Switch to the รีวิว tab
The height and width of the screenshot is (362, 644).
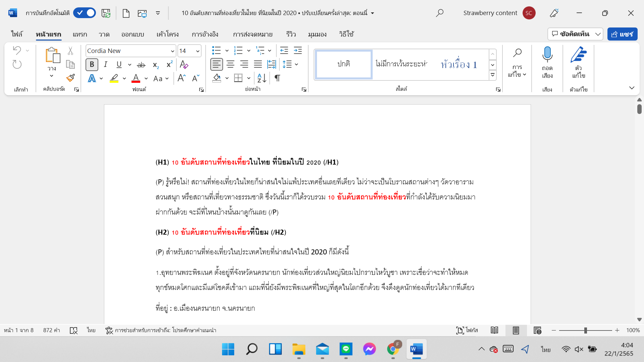(291, 34)
